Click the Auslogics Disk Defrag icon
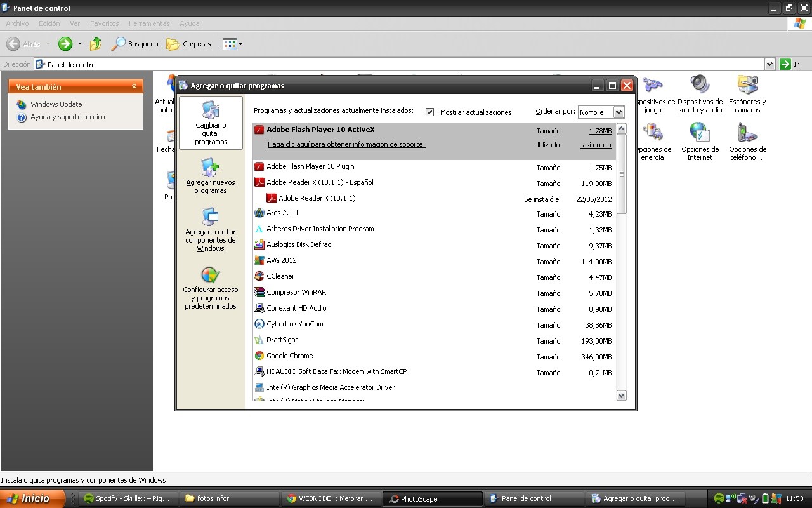 pyautogui.click(x=259, y=244)
